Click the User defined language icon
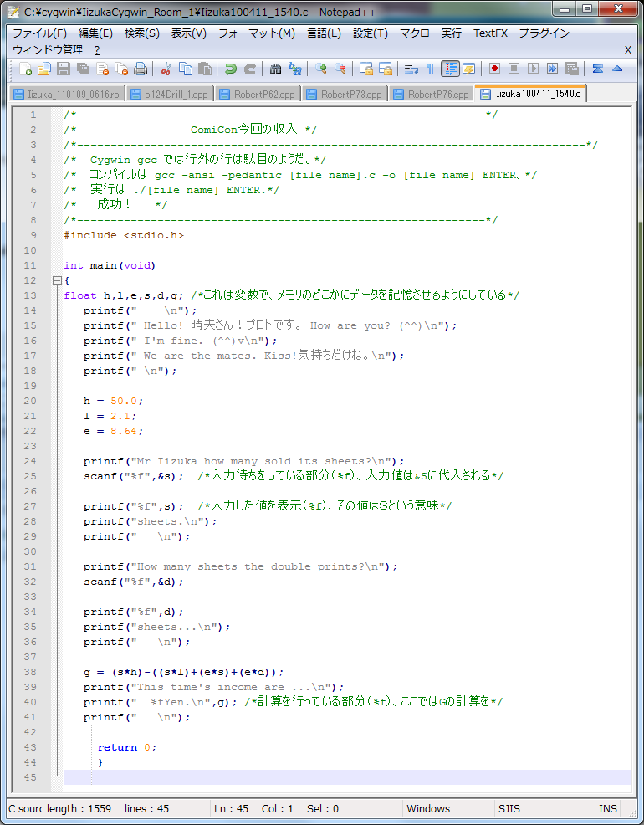This screenshot has height=825, width=644. (469, 69)
